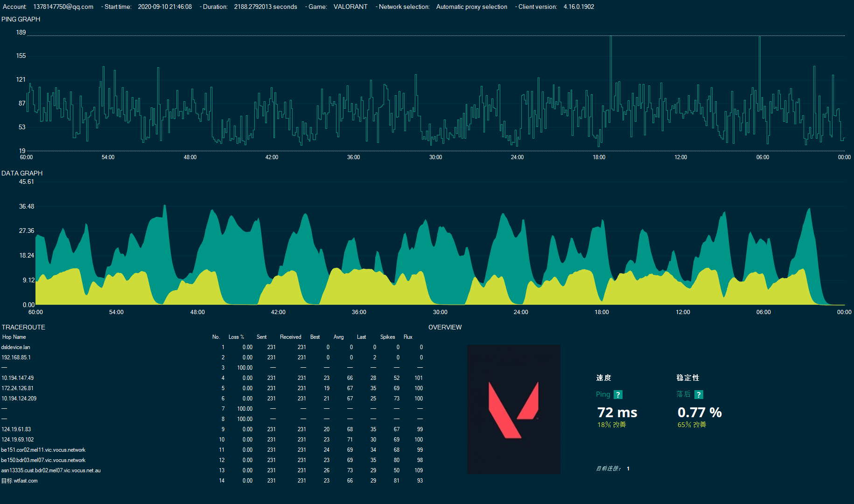Click the Loss % column header

coord(236,337)
